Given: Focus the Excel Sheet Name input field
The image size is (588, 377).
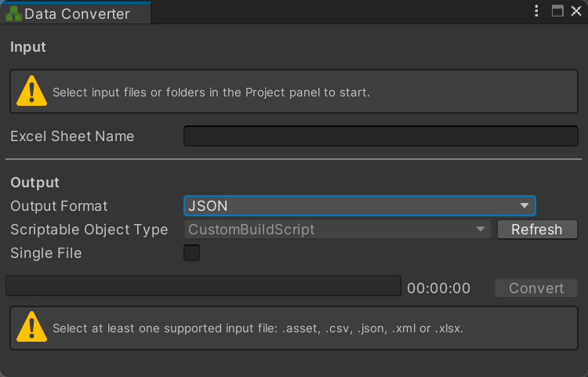Looking at the screenshot, I should tap(380, 136).
